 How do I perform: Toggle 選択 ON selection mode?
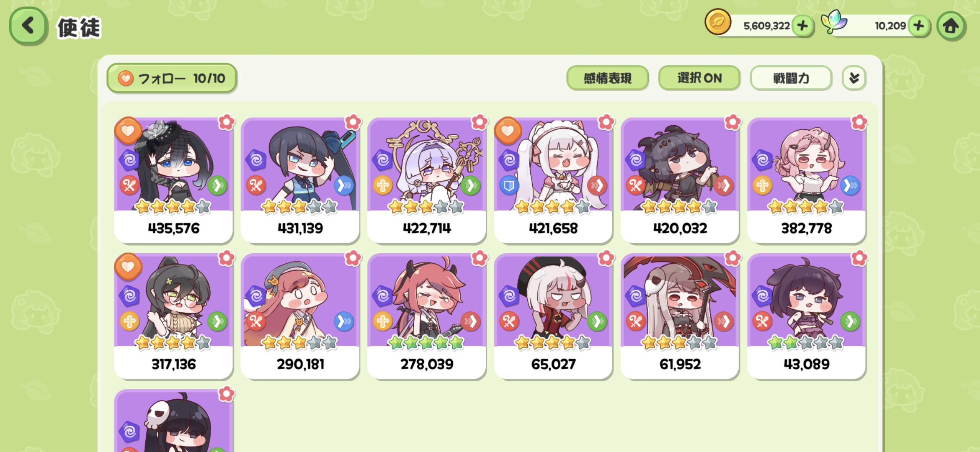coord(699,78)
